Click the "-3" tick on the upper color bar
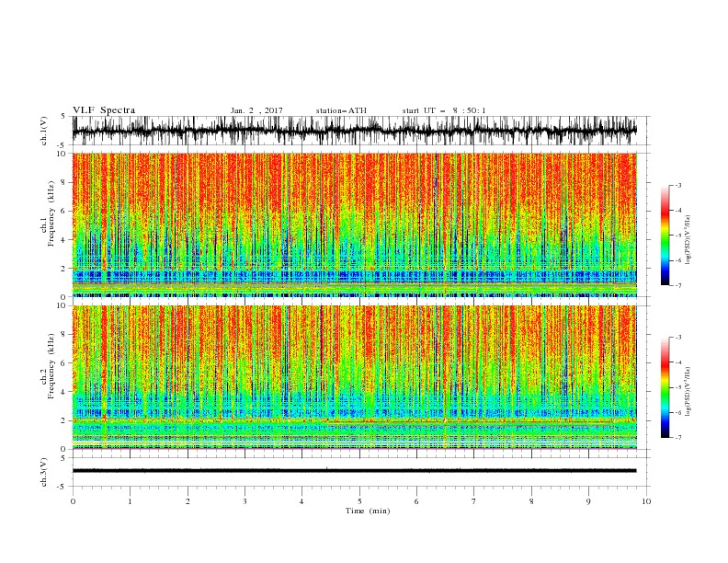 tap(678, 185)
